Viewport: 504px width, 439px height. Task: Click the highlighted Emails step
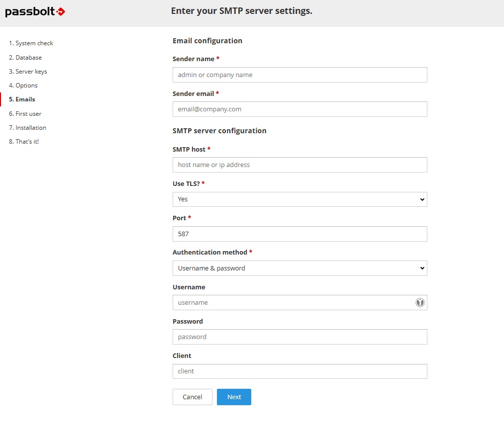pos(21,99)
